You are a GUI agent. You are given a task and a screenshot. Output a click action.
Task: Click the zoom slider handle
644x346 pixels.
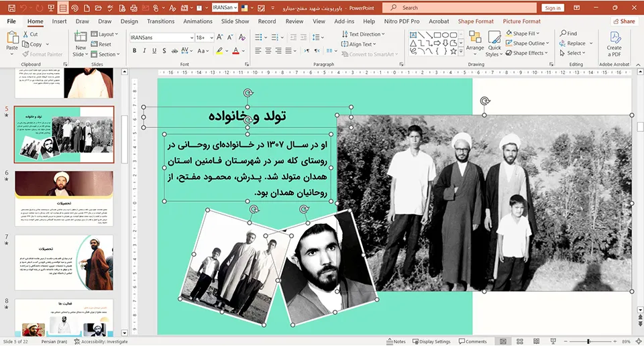(x=588, y=341)
